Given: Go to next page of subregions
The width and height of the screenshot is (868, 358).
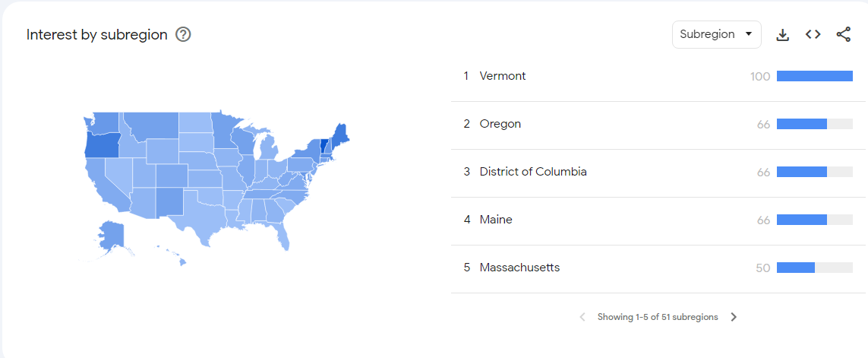Looking at the screenshot, I should pos(734,318).
